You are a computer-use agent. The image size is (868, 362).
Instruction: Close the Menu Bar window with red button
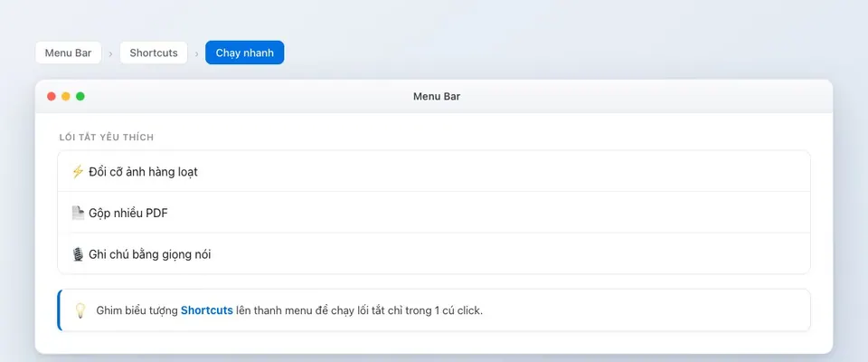click(x=52, y=97)
